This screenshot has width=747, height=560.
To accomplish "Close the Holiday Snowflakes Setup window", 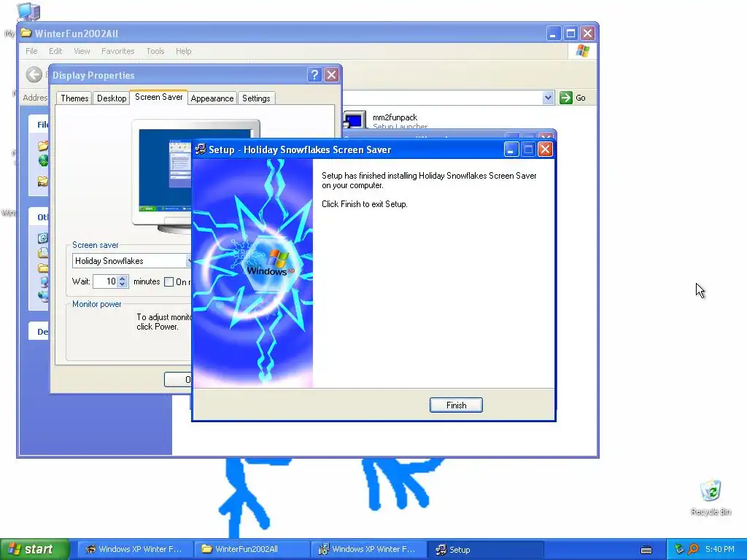I will point(545,149).
